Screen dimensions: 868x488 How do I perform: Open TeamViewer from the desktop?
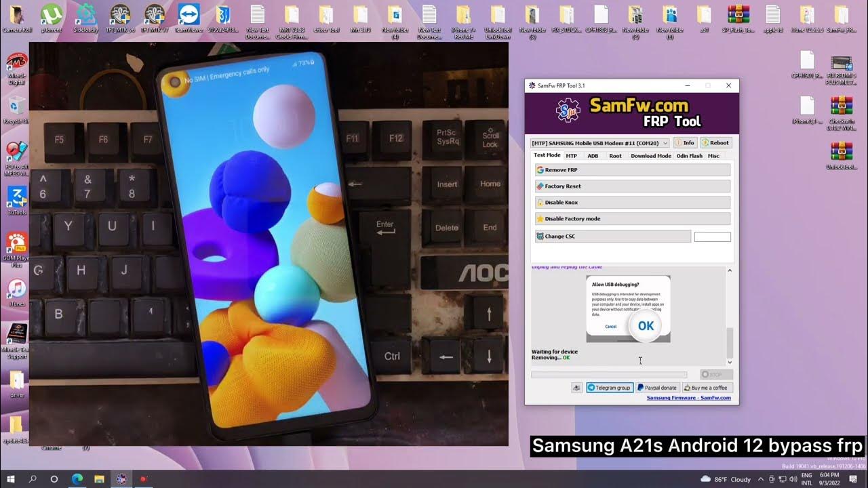189,18
